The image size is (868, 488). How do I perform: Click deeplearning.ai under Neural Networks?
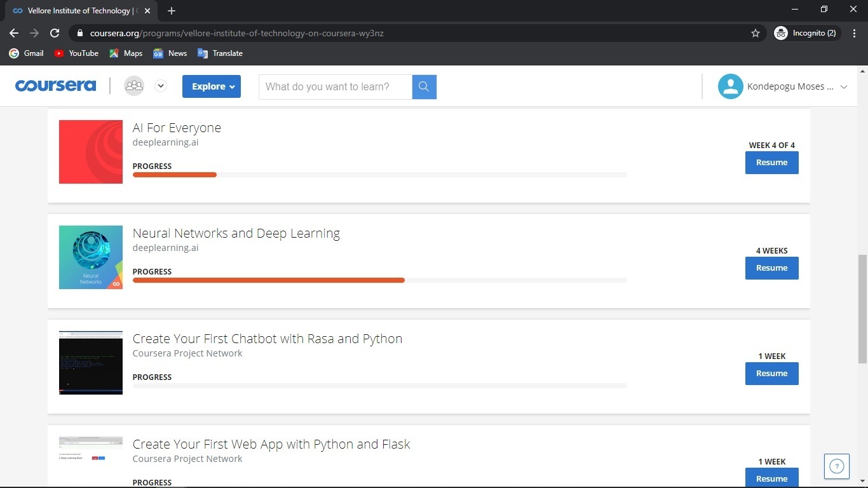165,248
